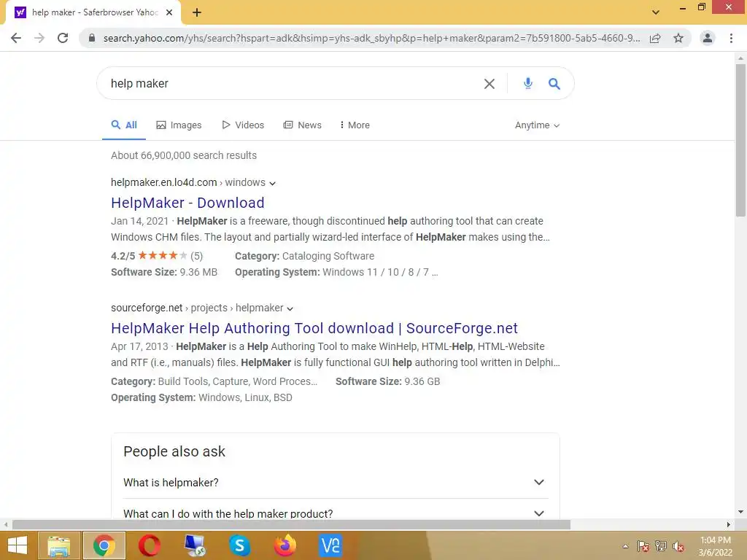Click the tab search chevron in title bar
The width and height of the screenshot is (747, 560).
656,12
